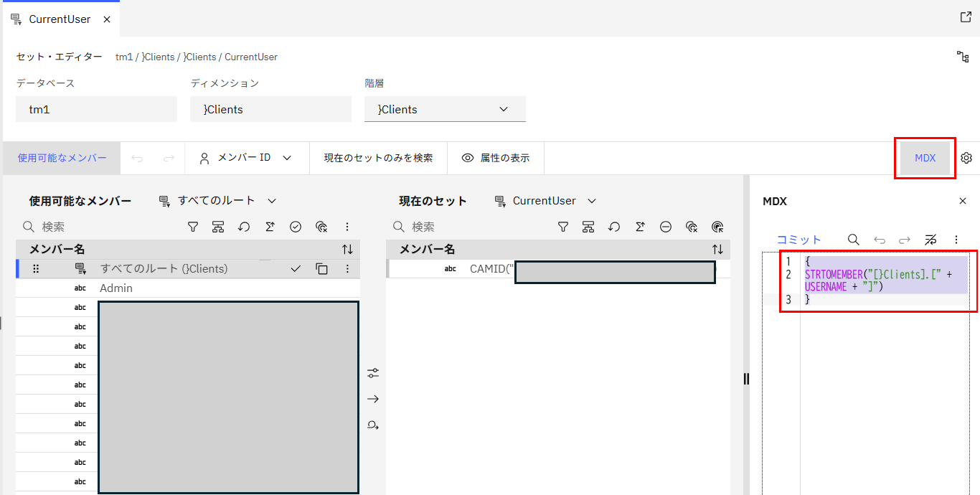Click コミット link in MDX panel

pos(799,240)
